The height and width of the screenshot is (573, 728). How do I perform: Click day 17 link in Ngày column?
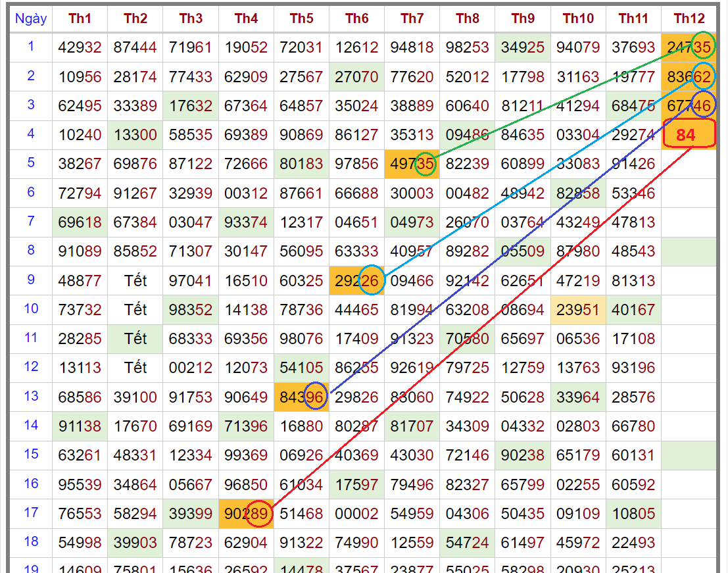[31, 512]
